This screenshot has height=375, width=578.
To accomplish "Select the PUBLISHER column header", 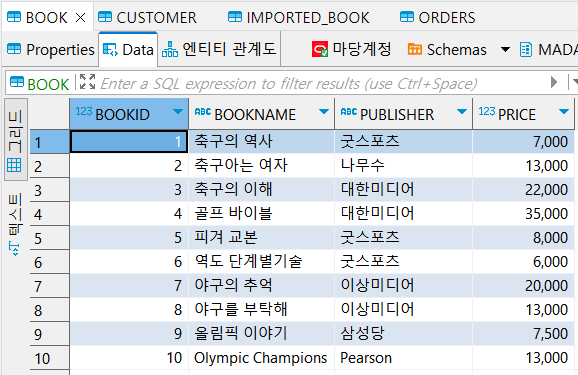I will point(403,114).
